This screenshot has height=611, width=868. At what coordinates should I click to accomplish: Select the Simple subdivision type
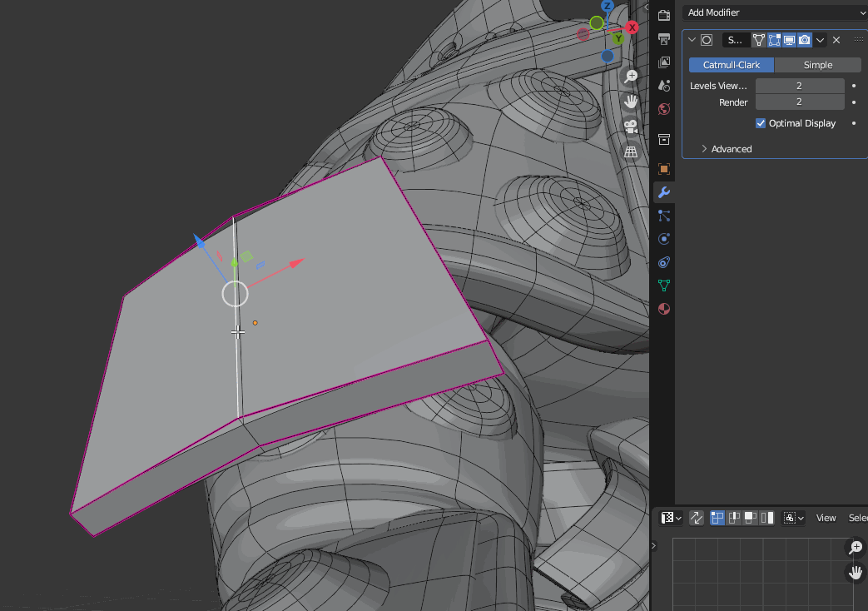pos(817,65)
